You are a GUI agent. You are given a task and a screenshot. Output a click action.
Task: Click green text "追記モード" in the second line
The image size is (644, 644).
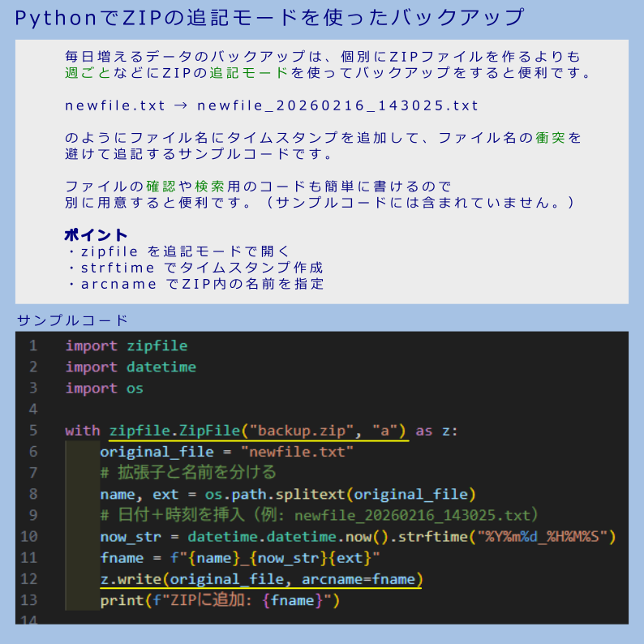point(249,73)
